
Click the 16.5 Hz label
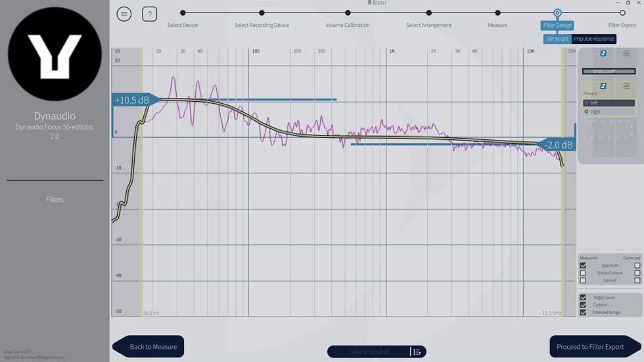(150, 313)
